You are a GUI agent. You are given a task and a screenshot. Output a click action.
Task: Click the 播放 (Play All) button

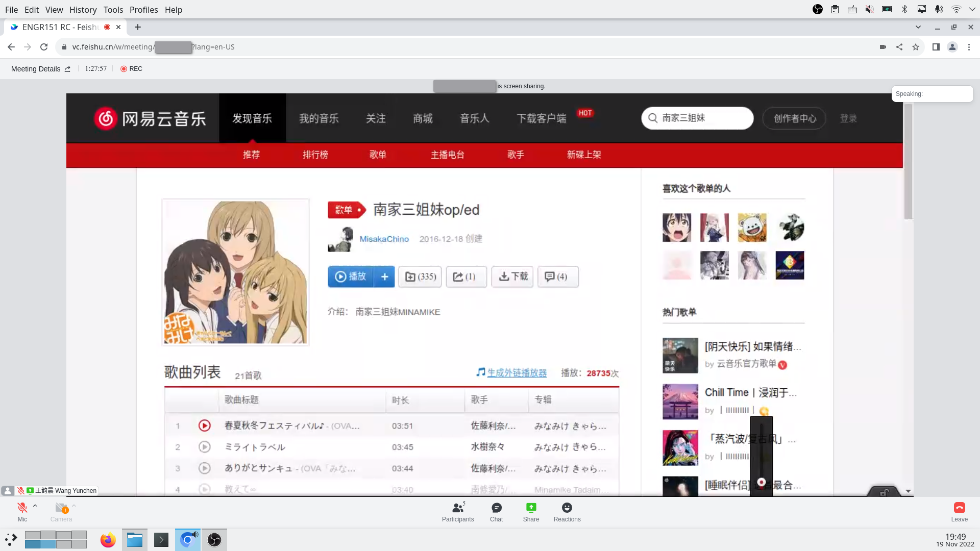(350, 276)
